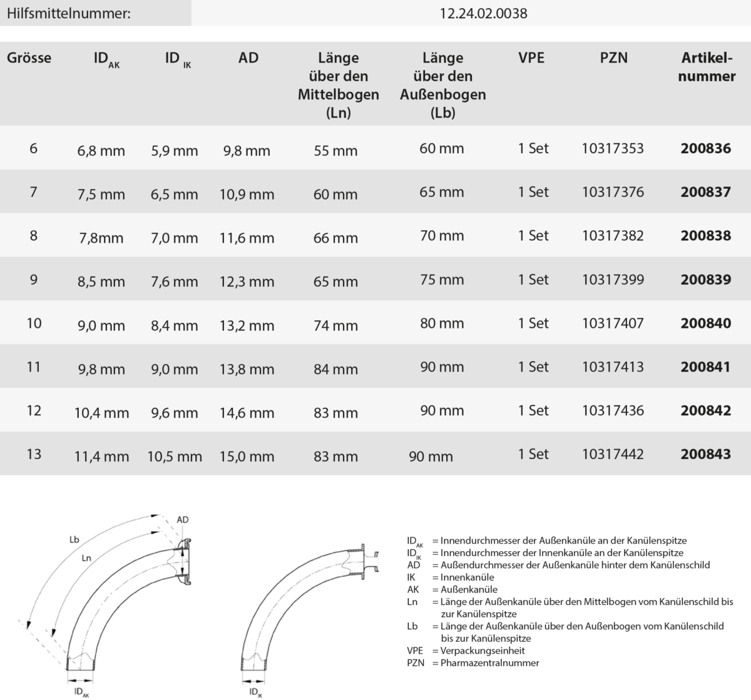
Task: Click the Hilfsmittelnummer value 12.24.02.0038
Action: (484, 13)
